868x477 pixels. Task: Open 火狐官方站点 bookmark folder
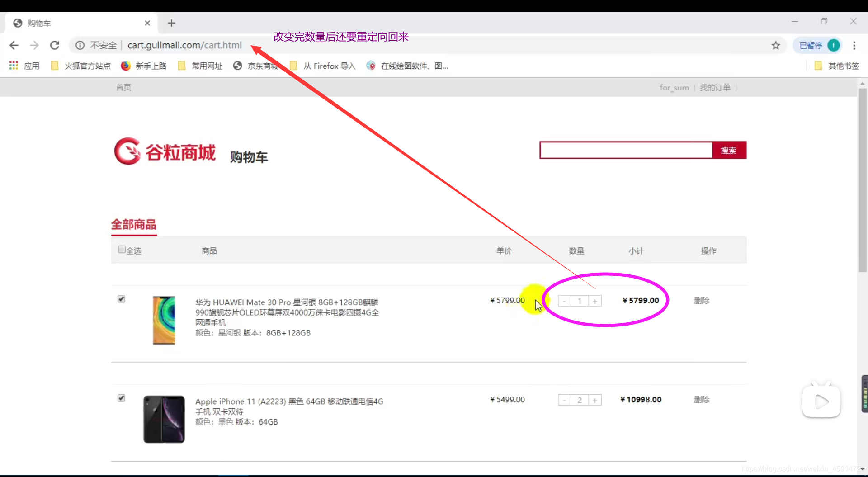pyautogui.click(x=80, y=66)
